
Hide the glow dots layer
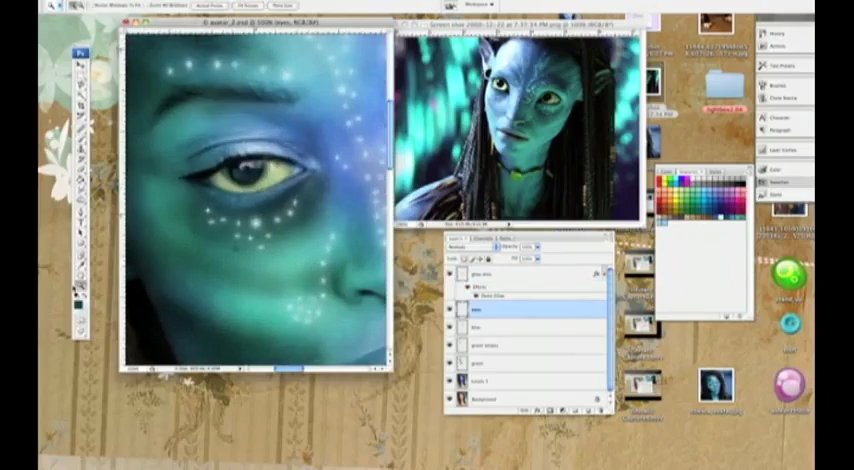click(450, 274)
